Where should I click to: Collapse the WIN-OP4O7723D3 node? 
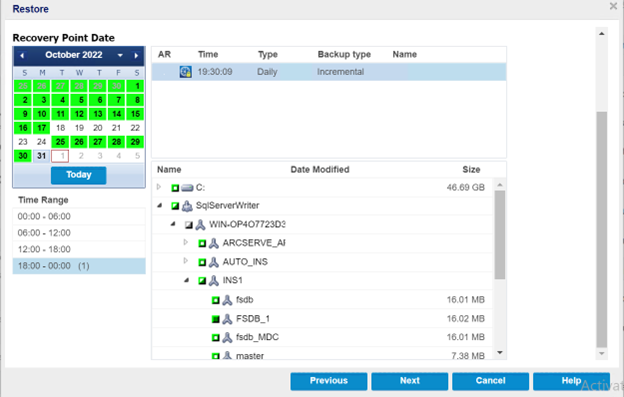[173, 224]
